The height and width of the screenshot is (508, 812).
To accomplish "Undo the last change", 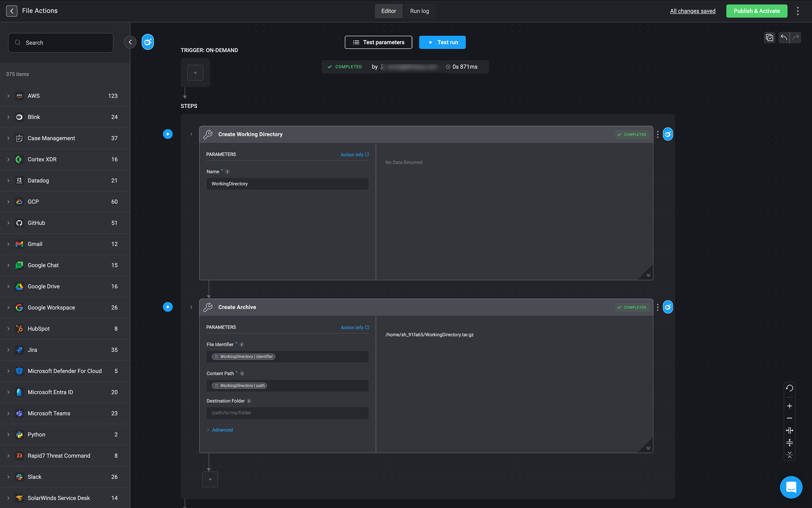I will click(x=784, y=38).
